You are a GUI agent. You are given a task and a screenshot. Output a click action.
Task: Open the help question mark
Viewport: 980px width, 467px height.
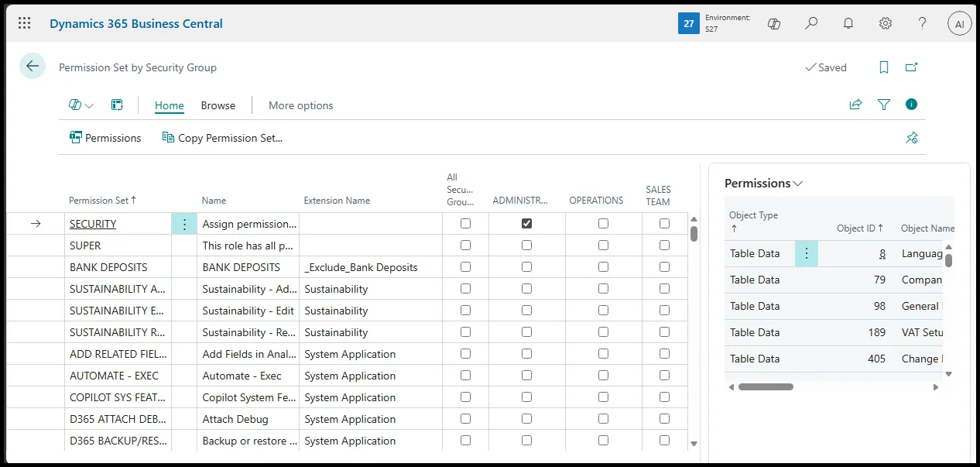(x=922, y=23)
